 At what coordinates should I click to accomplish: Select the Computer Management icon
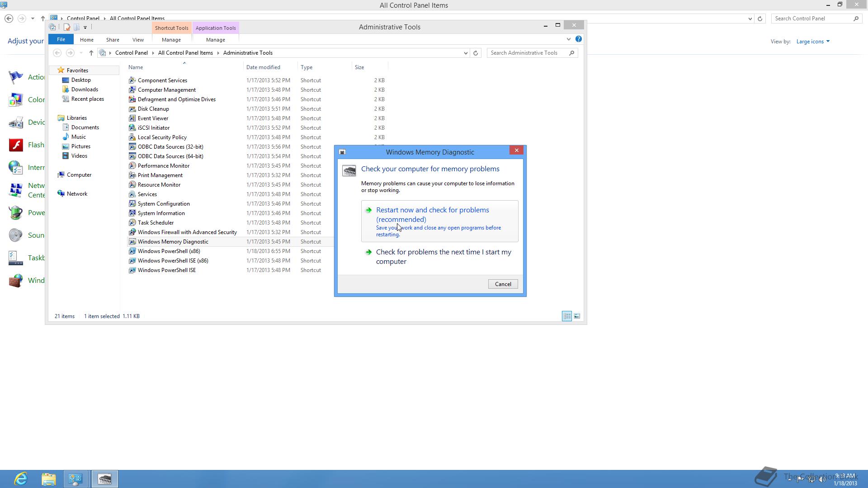(132, 90)
